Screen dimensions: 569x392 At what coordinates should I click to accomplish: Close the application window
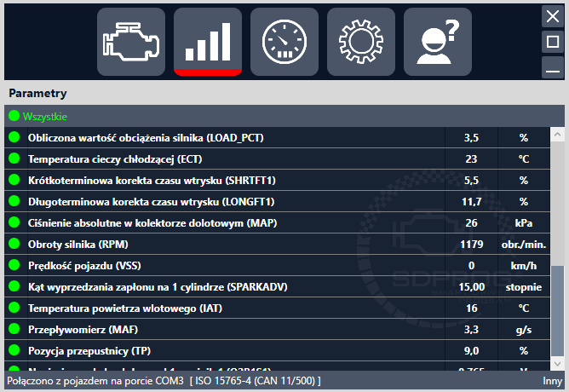tap(552, 14)
